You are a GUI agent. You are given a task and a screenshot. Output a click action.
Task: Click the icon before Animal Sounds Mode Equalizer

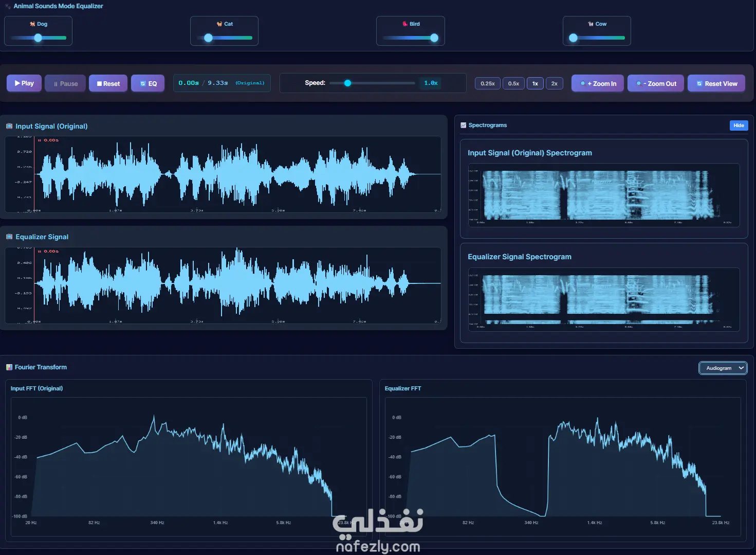8,6
